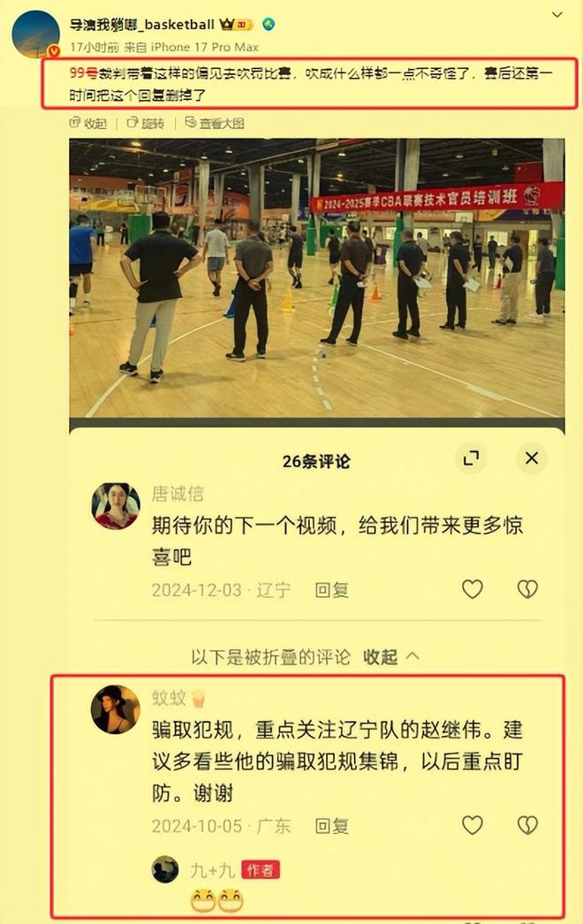Expand the comments panel to fullscreen
This screenshot has width=583, height=924.
(x=471, y=458)
